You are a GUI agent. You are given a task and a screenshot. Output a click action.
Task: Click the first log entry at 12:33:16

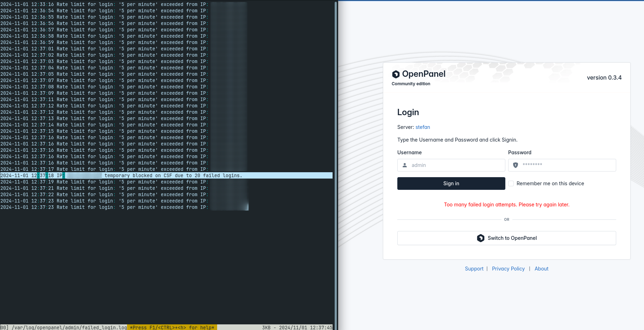[x=104, y=5]
